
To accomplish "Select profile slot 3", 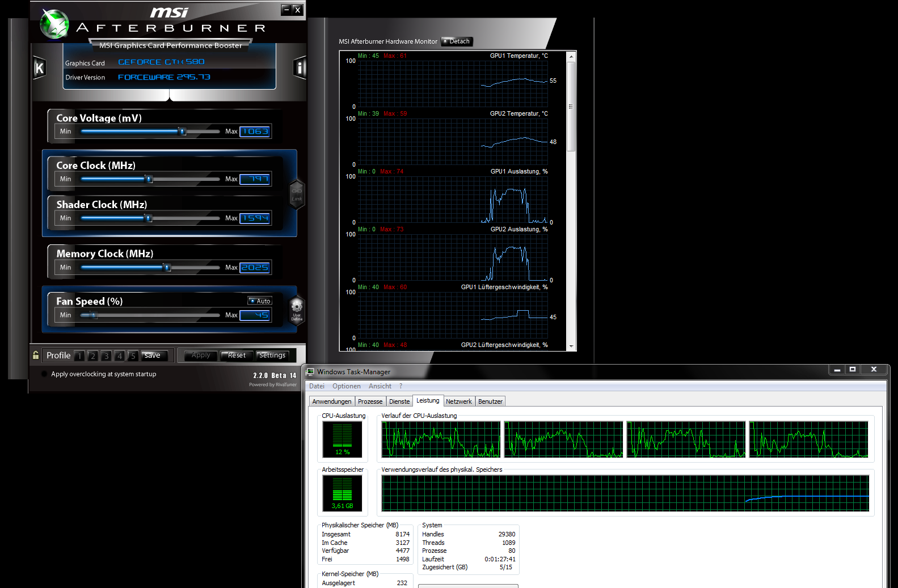I will click(x=106, y=356).
